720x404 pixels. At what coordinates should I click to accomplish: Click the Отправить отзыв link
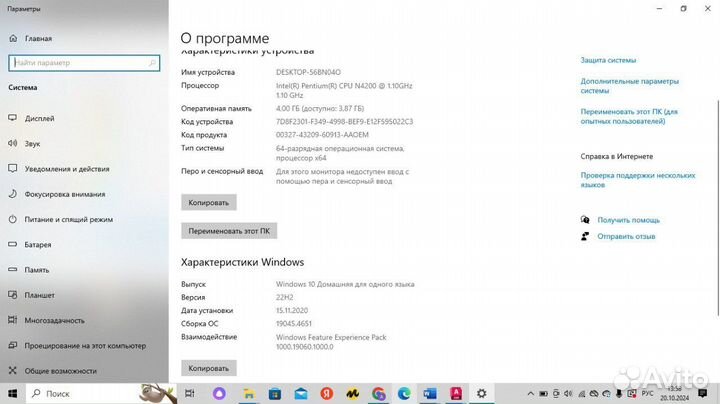pos(626,236)
